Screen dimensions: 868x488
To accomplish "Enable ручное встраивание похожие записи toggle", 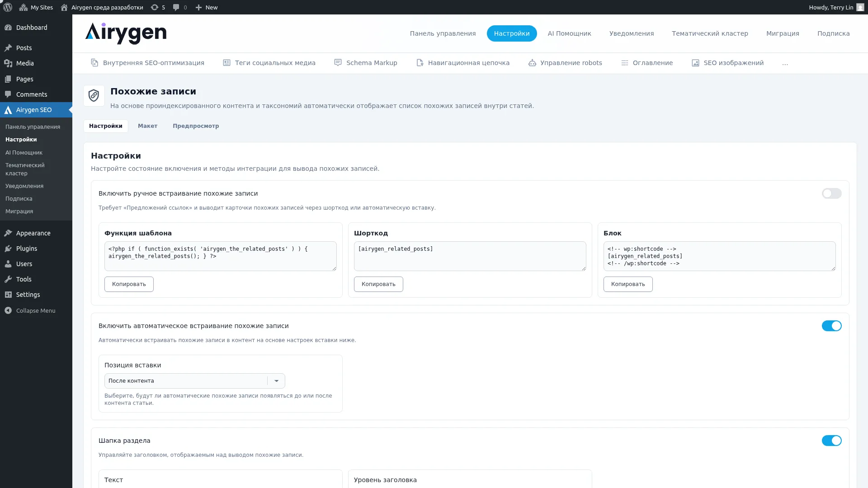I will click(x=831, y=193).
